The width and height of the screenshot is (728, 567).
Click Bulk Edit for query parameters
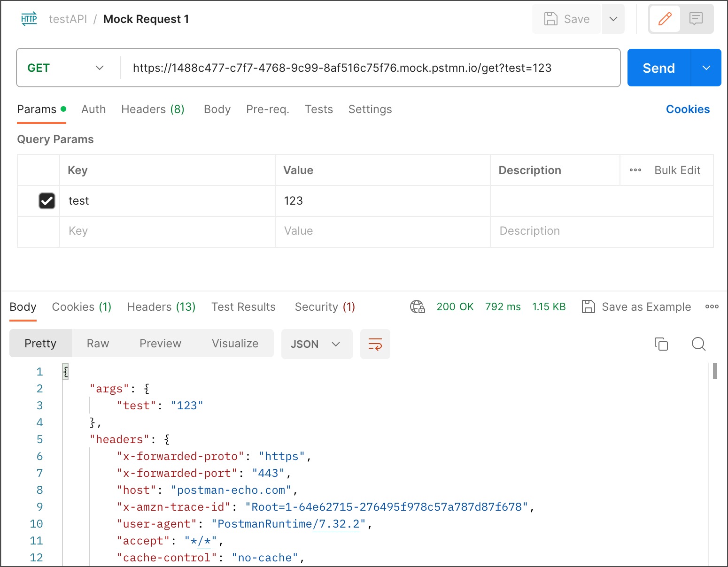[677, 170]
